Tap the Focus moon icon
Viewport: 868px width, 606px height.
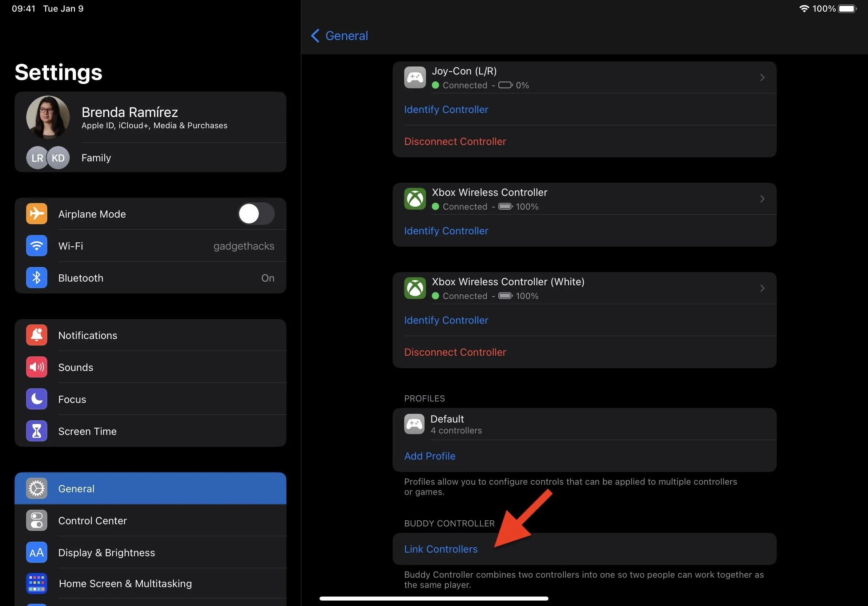37,399
